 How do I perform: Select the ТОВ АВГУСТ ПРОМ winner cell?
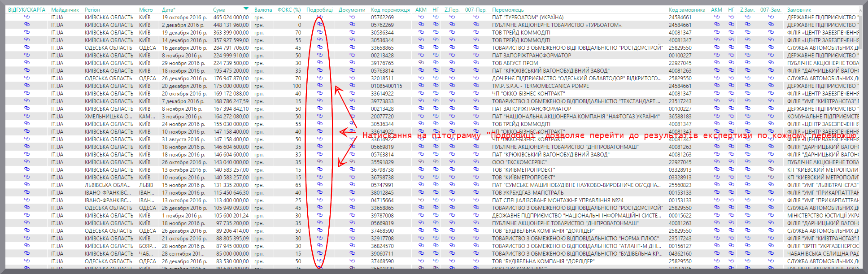515,63
